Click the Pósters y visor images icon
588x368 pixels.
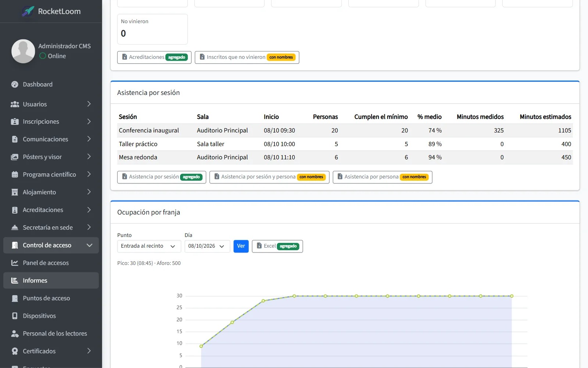[15, 157]
